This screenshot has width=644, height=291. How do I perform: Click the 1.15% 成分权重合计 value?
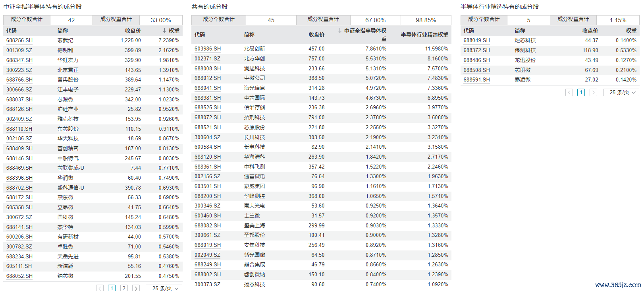pos(618,20)
